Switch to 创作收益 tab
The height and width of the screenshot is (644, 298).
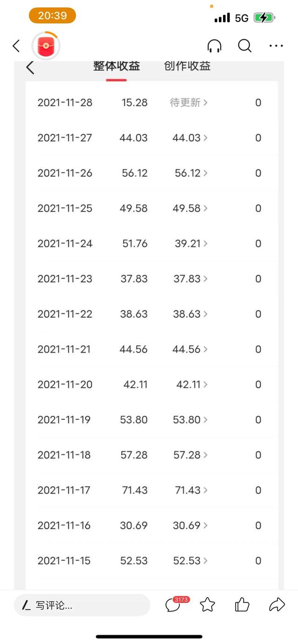tap(187, 66)
